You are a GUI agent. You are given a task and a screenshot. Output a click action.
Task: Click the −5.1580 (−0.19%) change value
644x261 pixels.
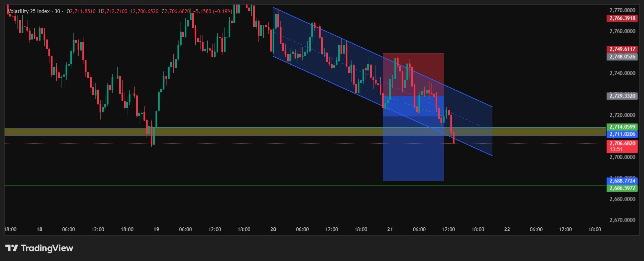coord(213,11)
